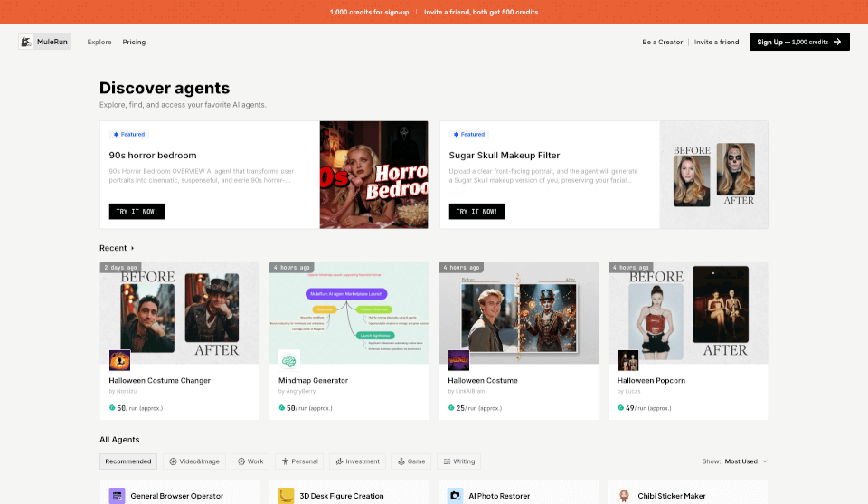
Task: Follow the Be a Creator link
Action: [x=662, y=42]
